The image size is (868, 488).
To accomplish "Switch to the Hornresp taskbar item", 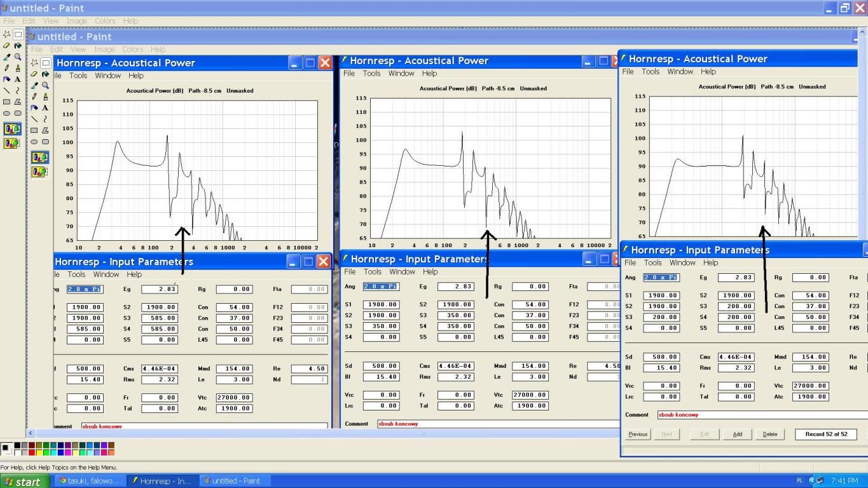I will [x=162, y=481].
